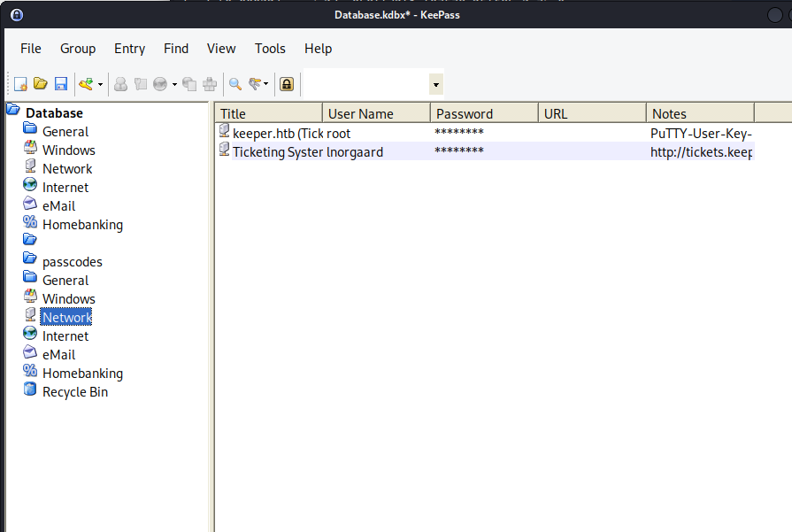Click the PuTTY-User-Key notes cell
The height and width of the screenshot is (532, 792).
pos(701,134)
